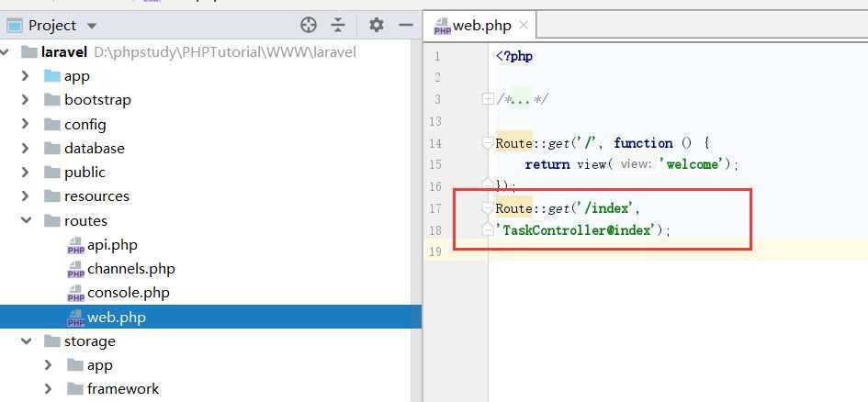Click the channels.php PHP file icon
The image size is (868, 402).
[76, 269]
